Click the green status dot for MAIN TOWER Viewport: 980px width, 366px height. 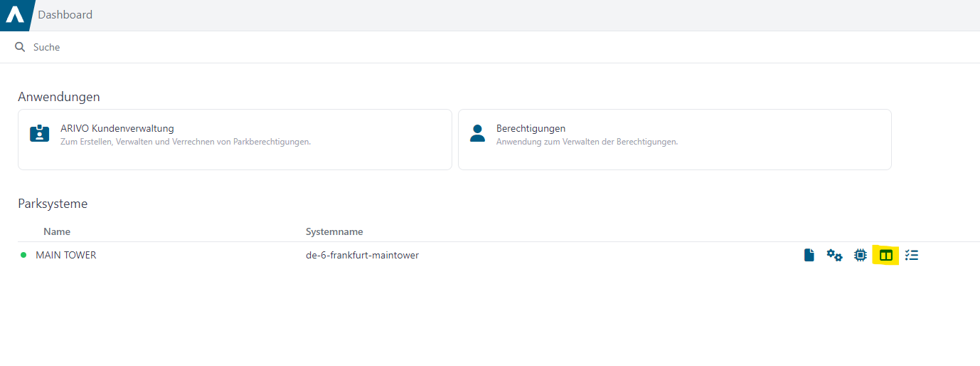pyautogui.click(x=23, y=255)
